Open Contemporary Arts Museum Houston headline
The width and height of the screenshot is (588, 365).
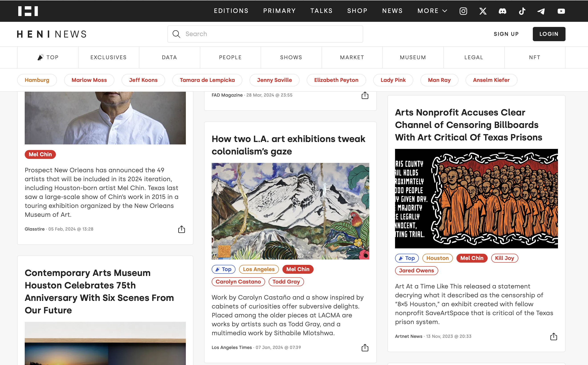click(99, 292)
